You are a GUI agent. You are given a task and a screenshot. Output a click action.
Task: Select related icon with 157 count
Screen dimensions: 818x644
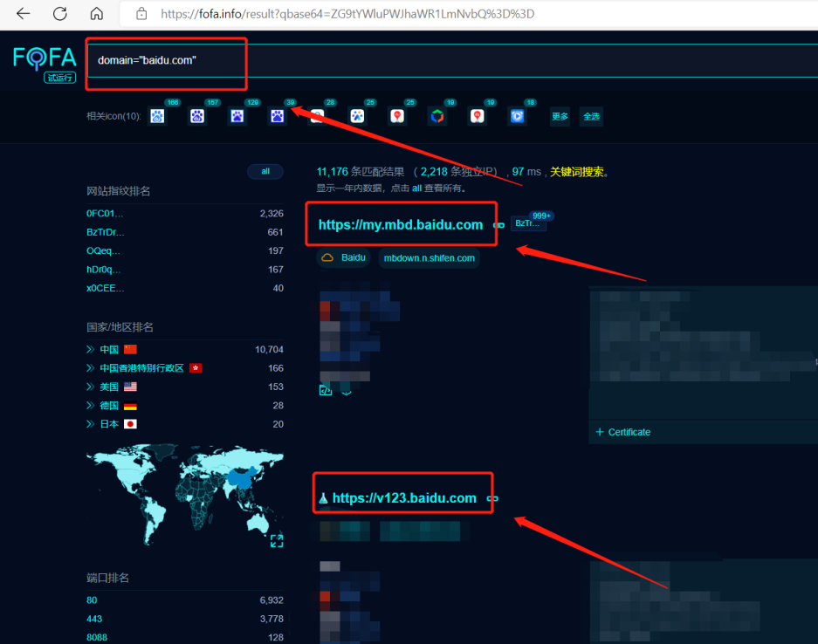tap(197, 116)
